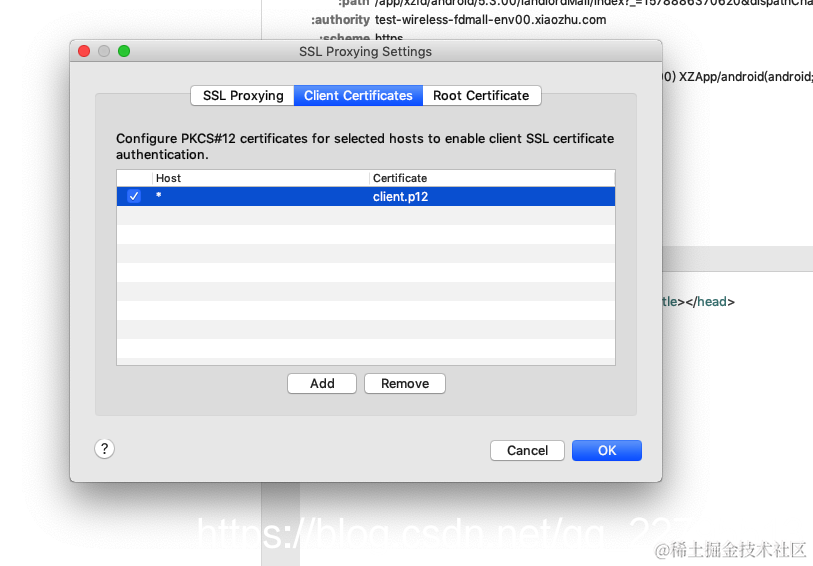The image size is (813, 566).
Task: Uncheck the wildcard host checkbox
Action: point(134,196)
